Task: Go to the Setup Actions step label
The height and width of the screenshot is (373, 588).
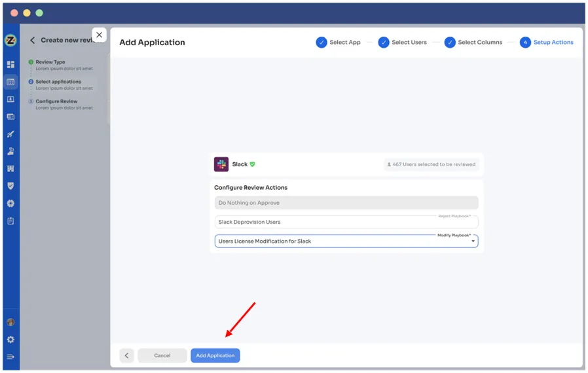Action: [553, 43]
